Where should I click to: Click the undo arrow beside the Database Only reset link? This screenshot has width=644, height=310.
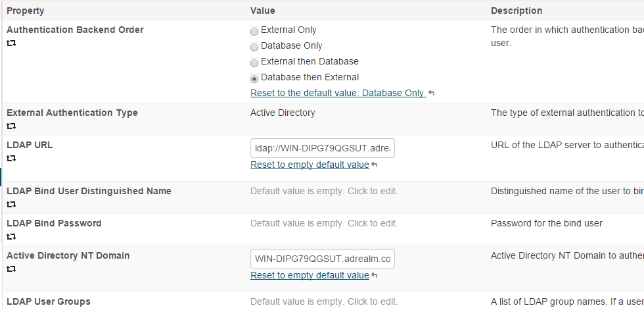point(432,93)
